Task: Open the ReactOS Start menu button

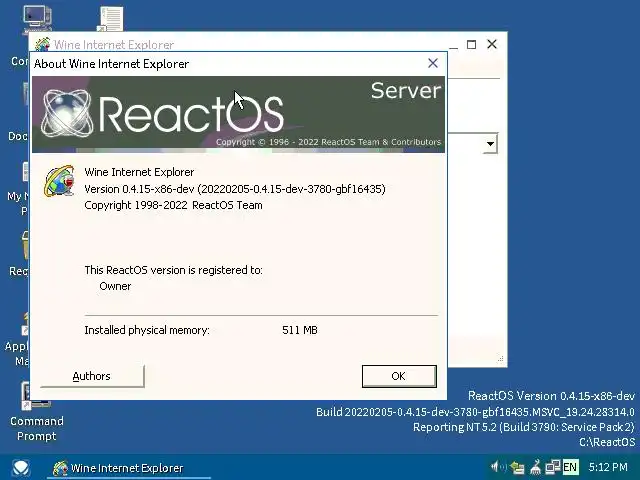Action: [x=20, y=467]
